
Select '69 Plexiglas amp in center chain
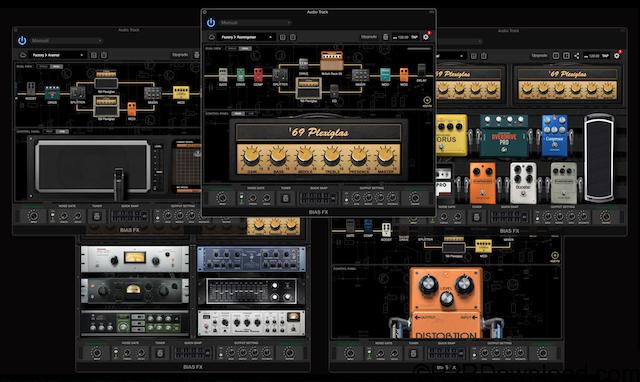pos(309,88)
